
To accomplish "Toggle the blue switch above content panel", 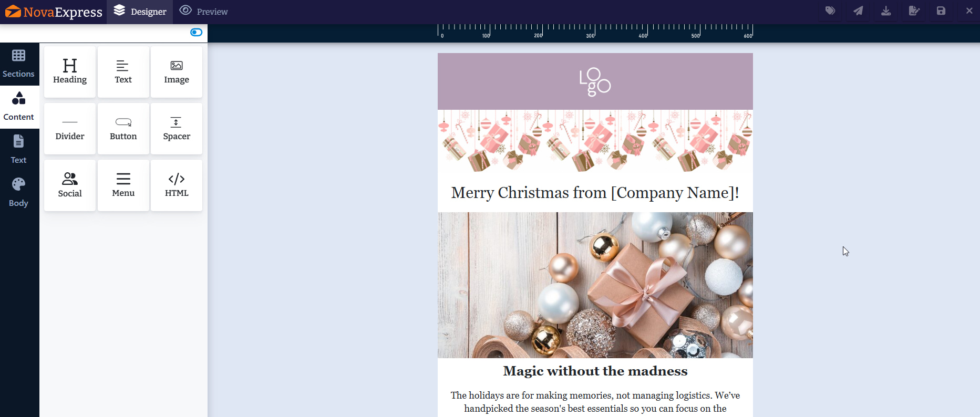I will [196, 33].
